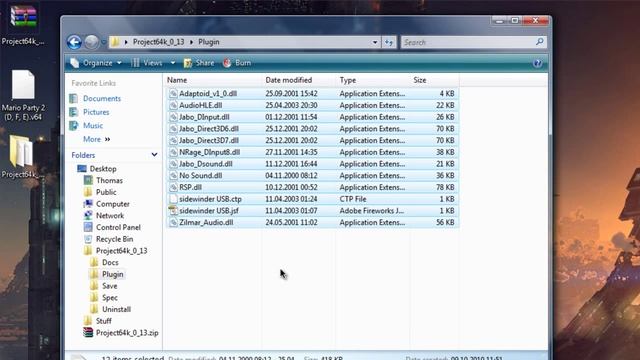640x360 pixels.
Task: Select Project64k_0_13 folder in the tree
Action: point(121,251)
